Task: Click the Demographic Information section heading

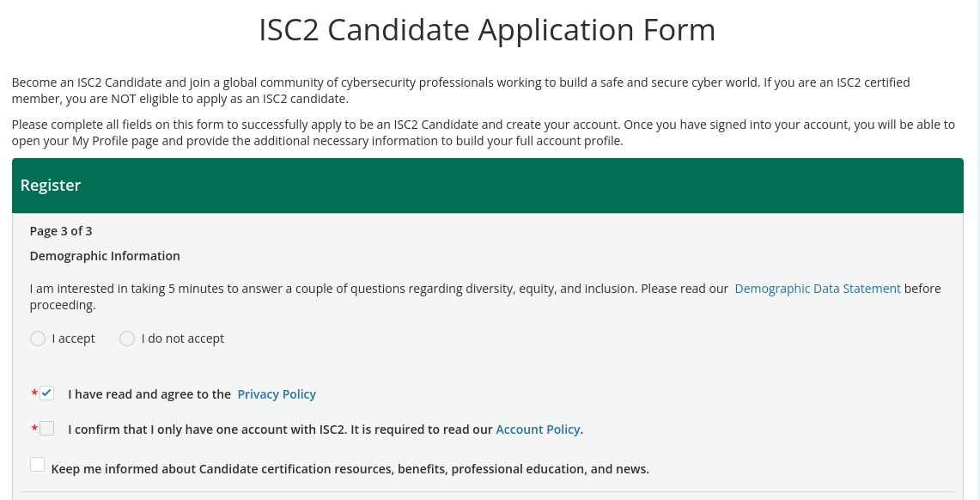Action: pyautogui.click(x=105, y=255)
